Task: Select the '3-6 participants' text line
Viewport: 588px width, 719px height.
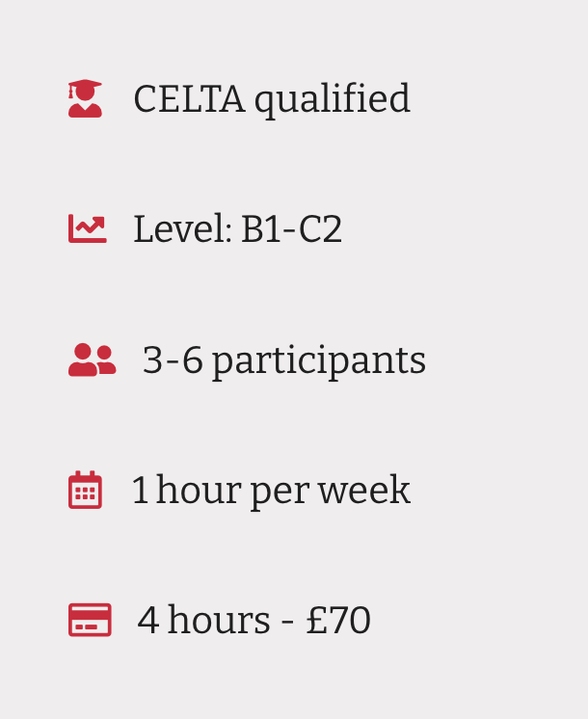Action: click(283, 360)
